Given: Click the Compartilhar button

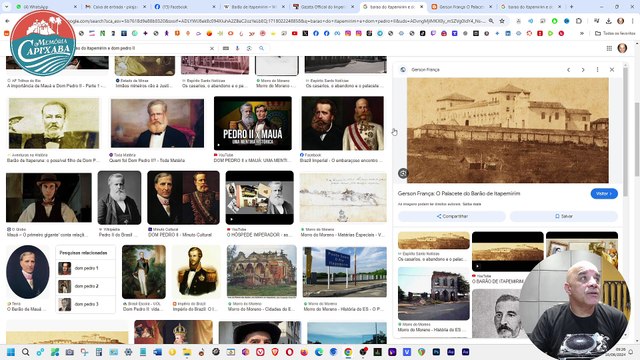Looking at the screenshot, I should 452,216.
